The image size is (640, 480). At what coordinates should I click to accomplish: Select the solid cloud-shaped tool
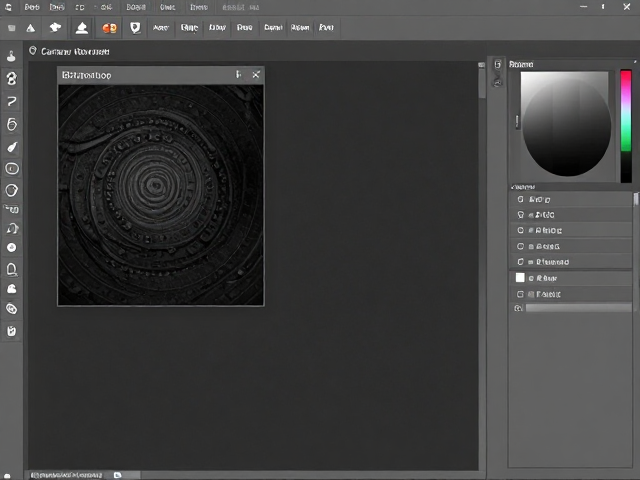[x=11, y=289]
